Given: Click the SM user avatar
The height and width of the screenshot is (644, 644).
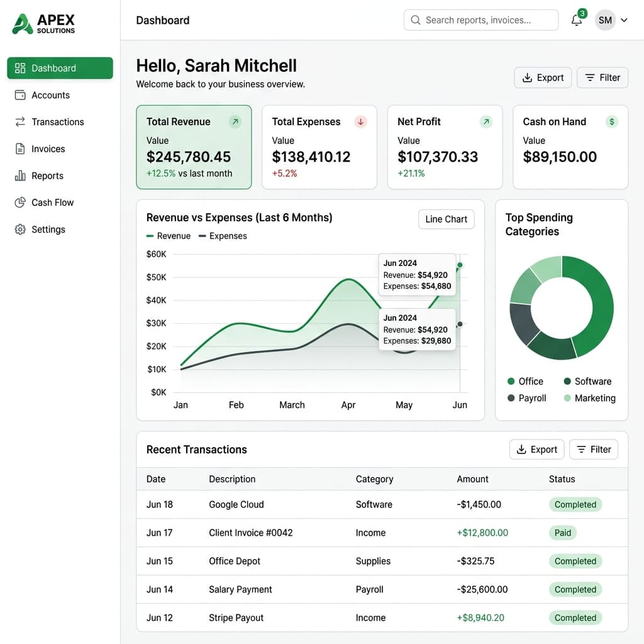Looking at the screenshot, I should tap(605, 20).
